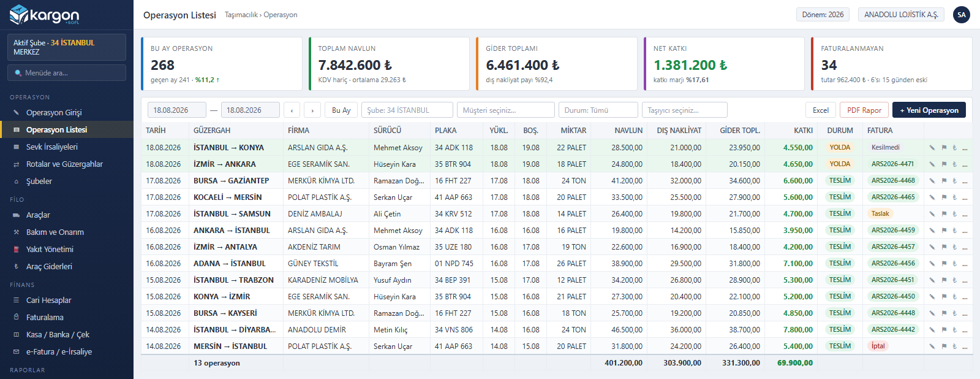980x379 pixels.
Task: Click the lira icon on the BURSA → GAZİANTEP row
Action: 954,181
